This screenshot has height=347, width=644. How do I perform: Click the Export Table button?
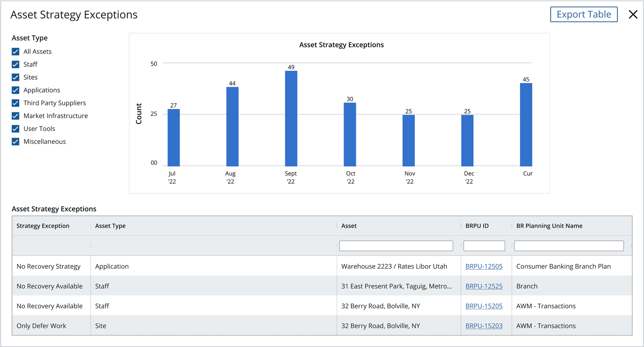[x=584, y=14]
